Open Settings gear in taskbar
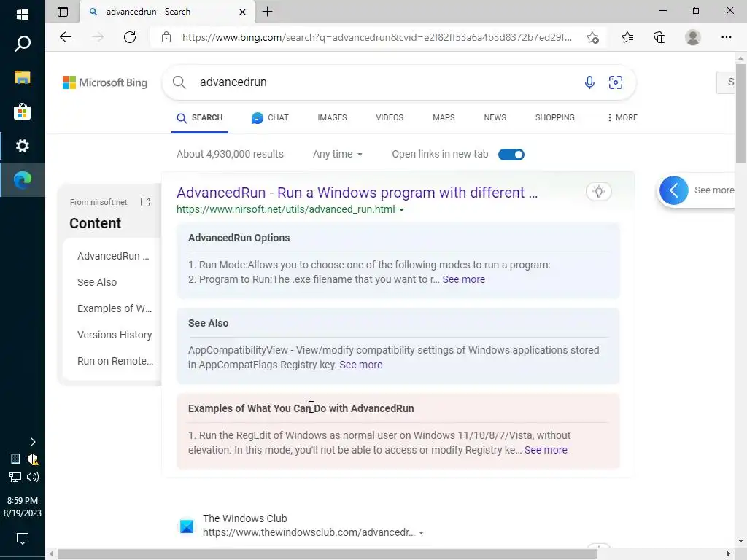747x560 pixels. point(23,146)
